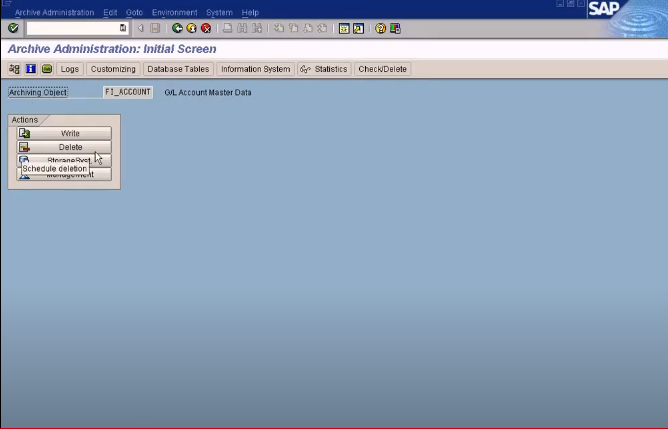
Task: Open the Archive Administration menu
Action: click(54, 12)
